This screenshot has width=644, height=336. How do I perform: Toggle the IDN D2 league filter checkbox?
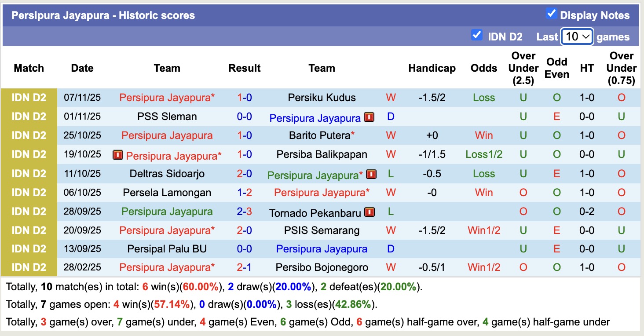[x=476, y=35]
